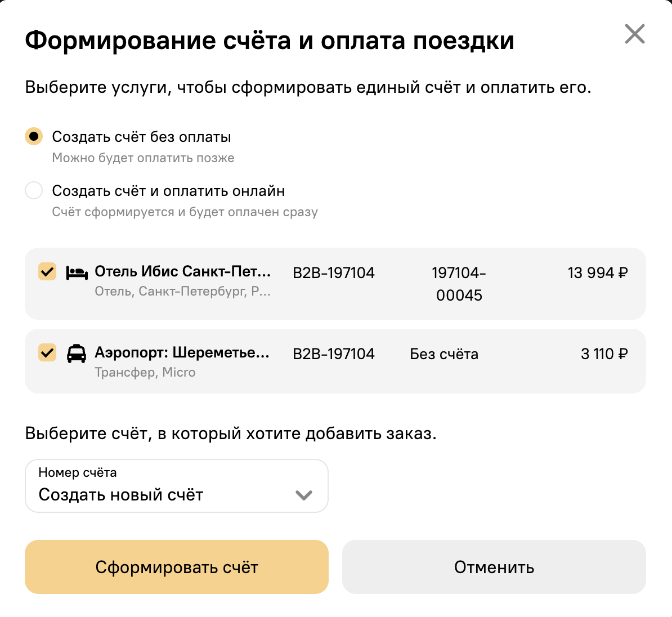Click 'Создать новый счёт' selection text

click(121, 495)
